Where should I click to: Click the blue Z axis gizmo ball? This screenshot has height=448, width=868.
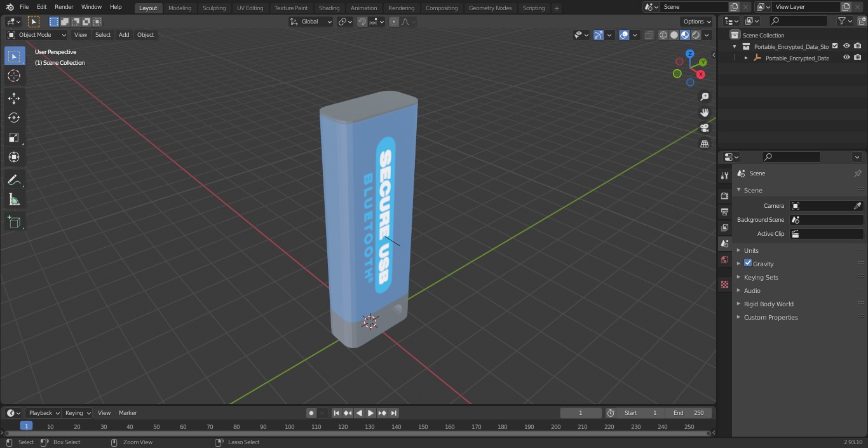click(690, 54)
